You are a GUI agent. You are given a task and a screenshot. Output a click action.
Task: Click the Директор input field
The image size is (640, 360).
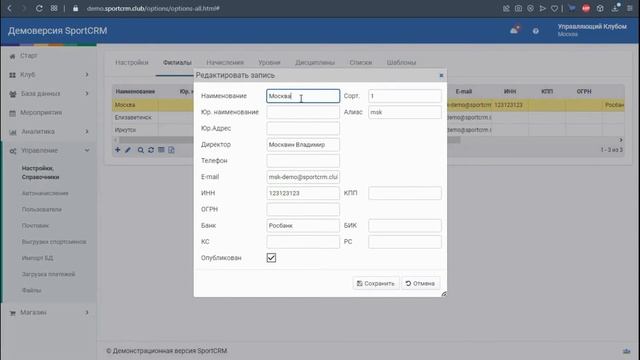303,144
